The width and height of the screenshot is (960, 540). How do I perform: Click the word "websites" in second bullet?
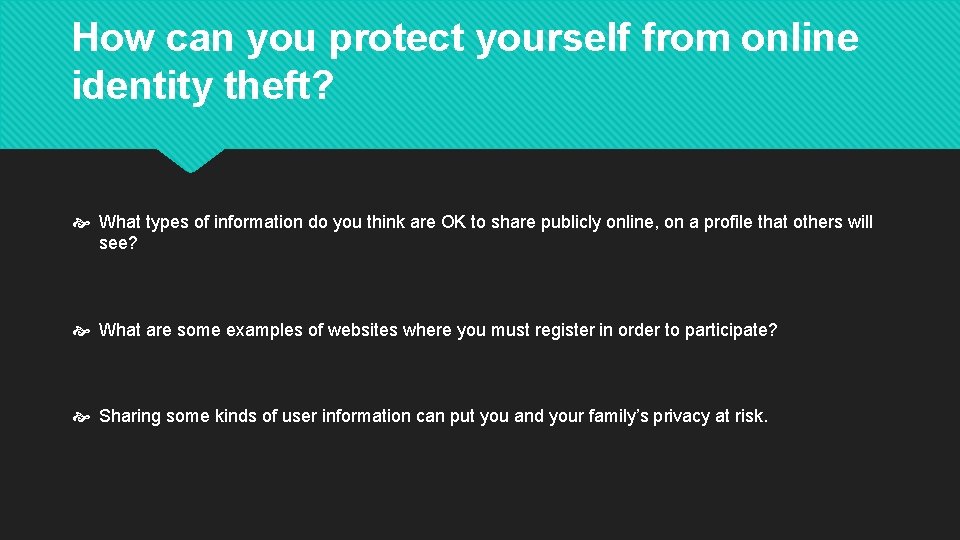pyautogui.click(x=363, y=330)
